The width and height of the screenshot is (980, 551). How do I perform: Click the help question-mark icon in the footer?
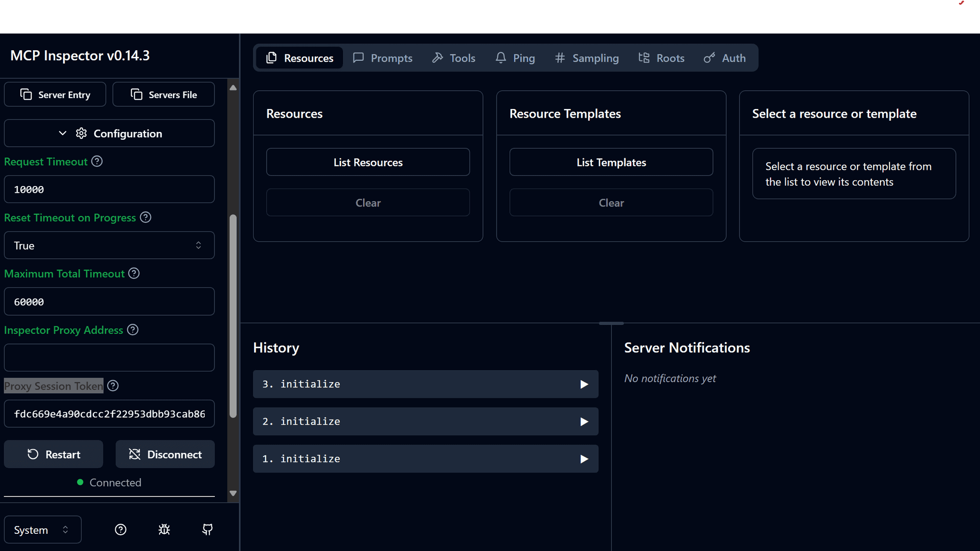pyautogui.click(x=120, y=529)
